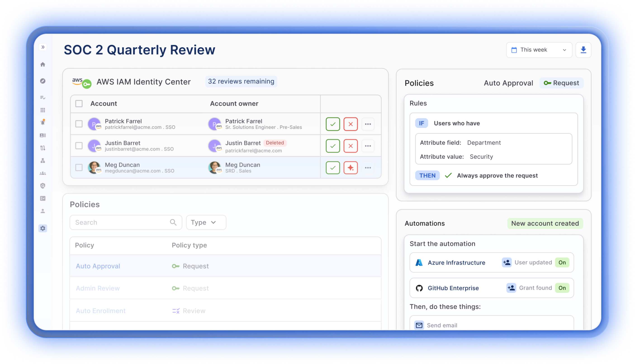Click the sparkle icon on Meg Duncan row
635x364 pixels.
pos(350,168)
